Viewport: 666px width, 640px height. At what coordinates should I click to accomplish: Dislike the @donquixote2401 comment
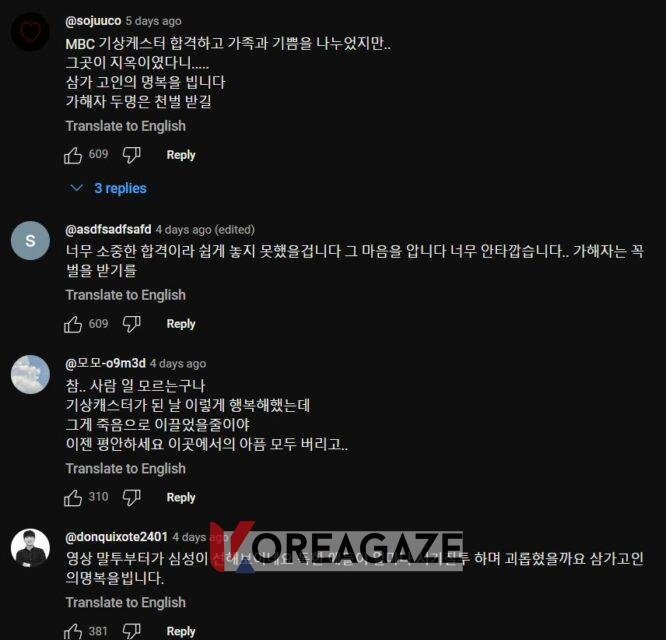[x=131, y=632]
